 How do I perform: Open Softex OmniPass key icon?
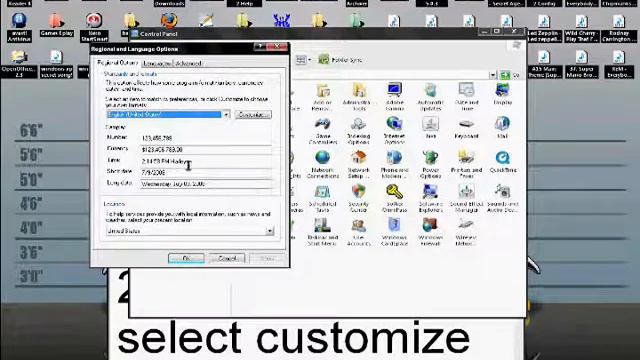pos(394,198)
